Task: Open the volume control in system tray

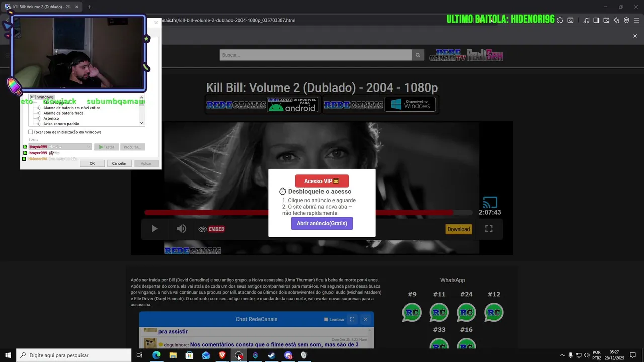Action: [x=586, y=355]
